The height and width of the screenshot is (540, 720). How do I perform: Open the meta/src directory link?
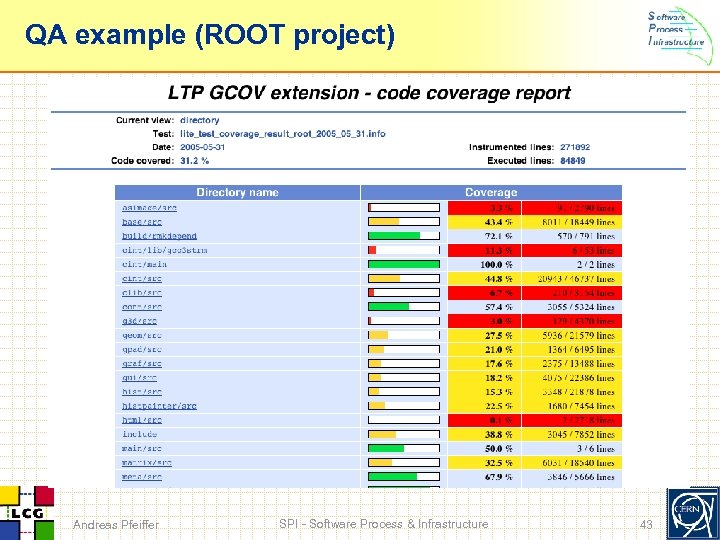pyautogui.click(x=142, y=477)
